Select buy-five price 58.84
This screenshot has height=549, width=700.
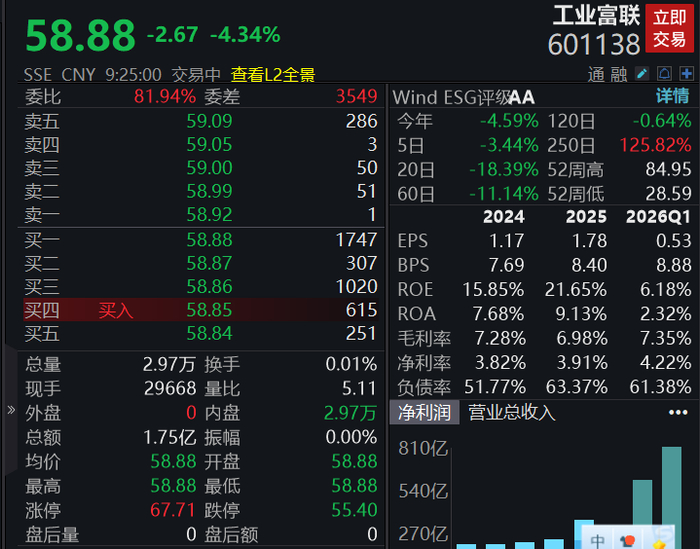pos(209,333)
